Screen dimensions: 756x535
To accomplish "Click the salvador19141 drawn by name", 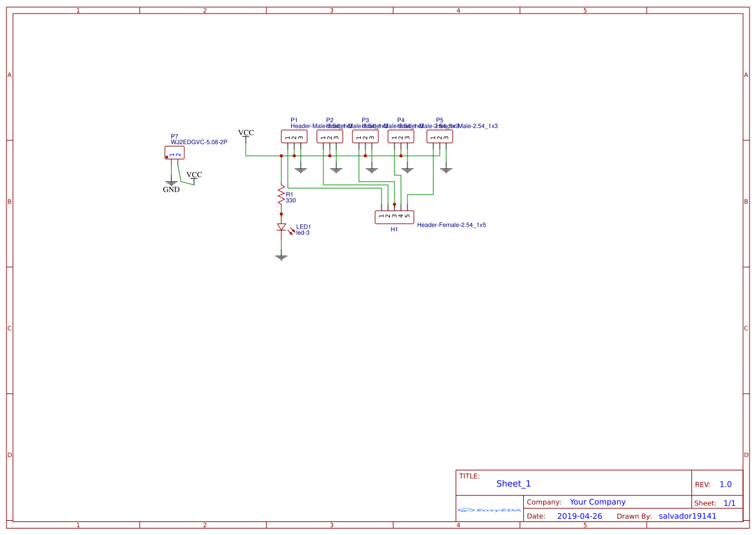I will pos(687,516).
